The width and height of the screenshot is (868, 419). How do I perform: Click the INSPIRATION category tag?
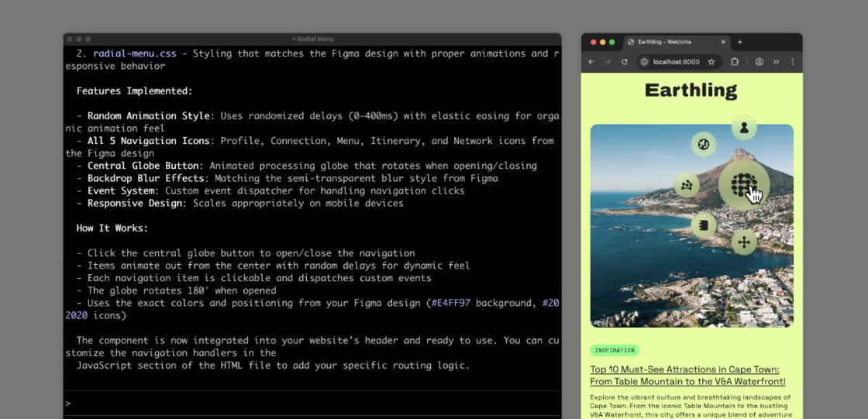point(614,350)
